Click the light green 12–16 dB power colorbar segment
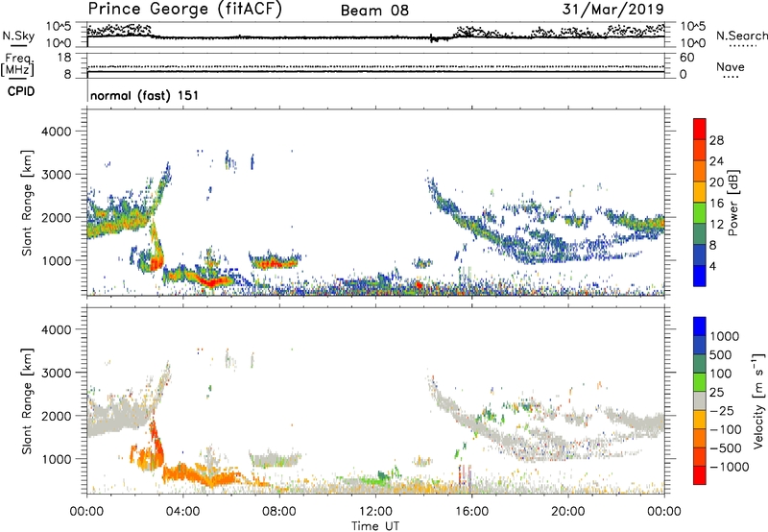Screen dimensions: 768x532 click(700, 212)
